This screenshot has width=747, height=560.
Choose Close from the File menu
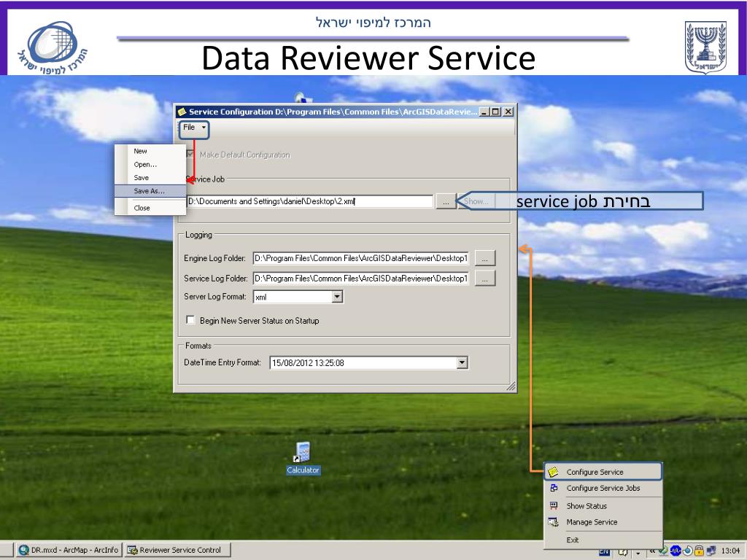click(x=150, y=208)
